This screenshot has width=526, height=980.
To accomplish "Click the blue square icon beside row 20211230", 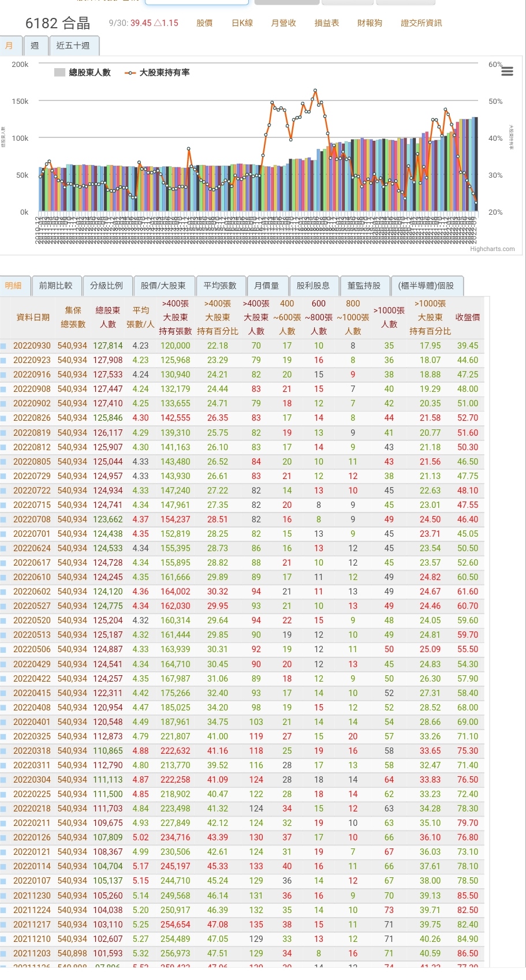I will click(3, 896).
